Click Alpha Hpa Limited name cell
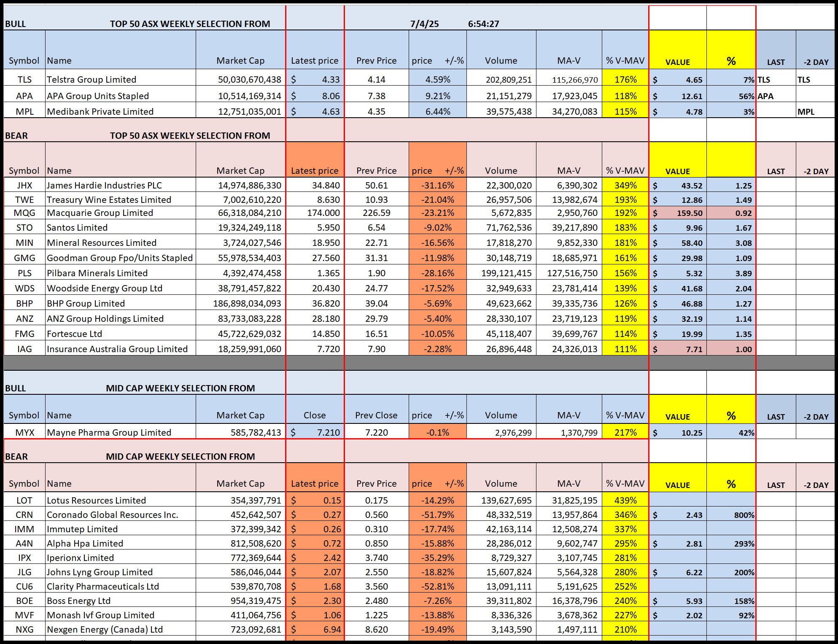 click(121, 543)
